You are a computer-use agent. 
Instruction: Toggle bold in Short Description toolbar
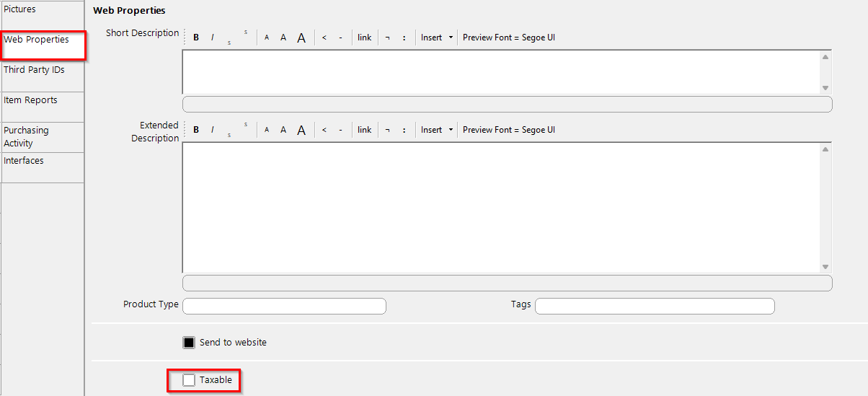(x=196, y=38)
